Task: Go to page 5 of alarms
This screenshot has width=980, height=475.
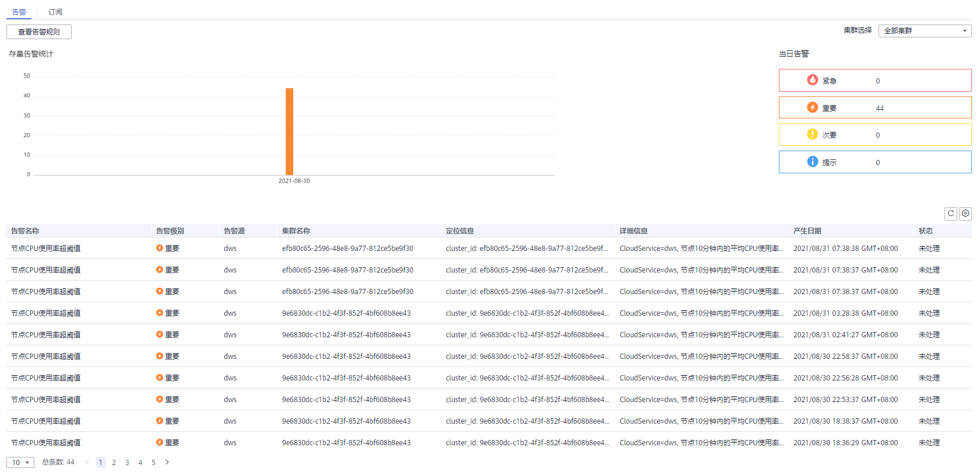Action: (x=154, y=463)
